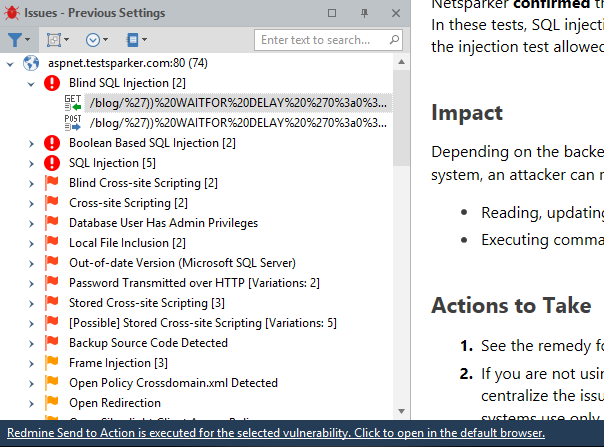This screenshot has height=447, width=604.
Task: Select Database User Has Admin Privileges issue
Action: tap(163, 222)
